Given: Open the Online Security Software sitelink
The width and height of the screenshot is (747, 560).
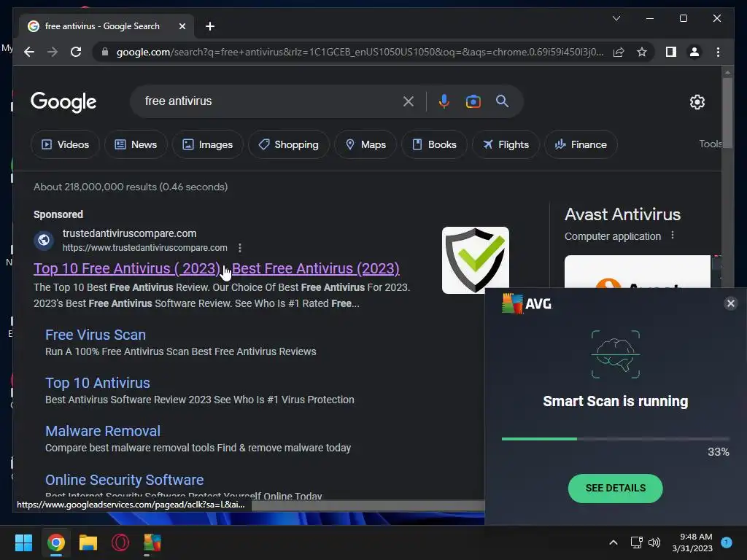Looking at the screenshot, I should click(x=124, y=480).
